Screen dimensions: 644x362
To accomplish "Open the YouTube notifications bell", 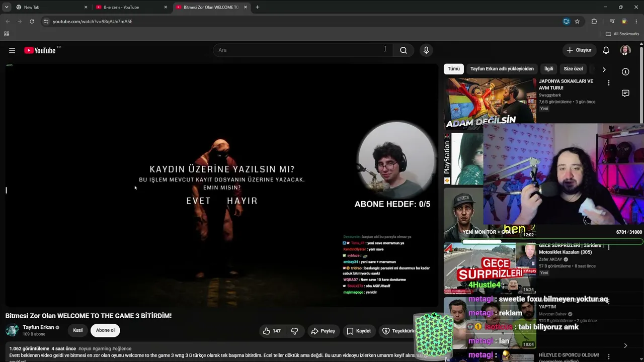I will click(x=606, y=50).
